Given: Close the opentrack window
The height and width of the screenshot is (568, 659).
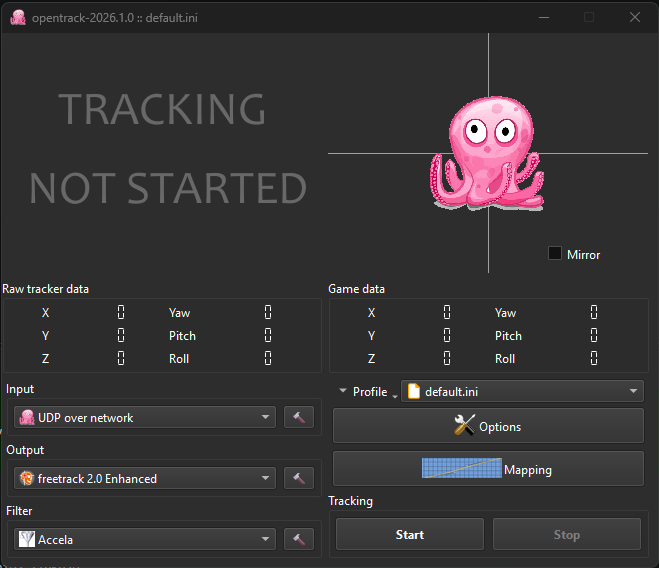Looking at the screenshot, I should pos(635,17).
